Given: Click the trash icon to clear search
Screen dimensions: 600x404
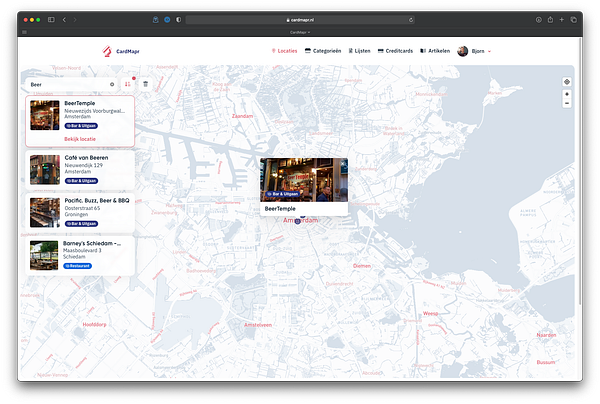Looking at the screenshot, I should tap(145, 84).
